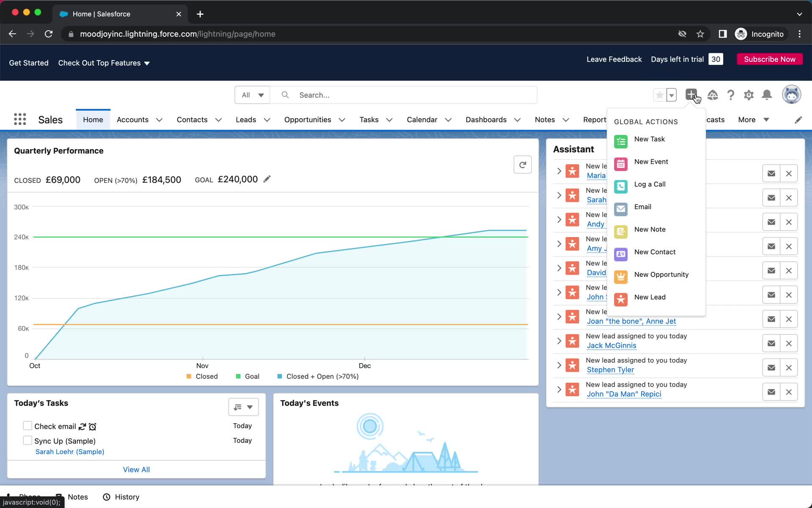812x508 pixels.
Task: Toggle the Goal legend series
Action: tap(247, 376)
